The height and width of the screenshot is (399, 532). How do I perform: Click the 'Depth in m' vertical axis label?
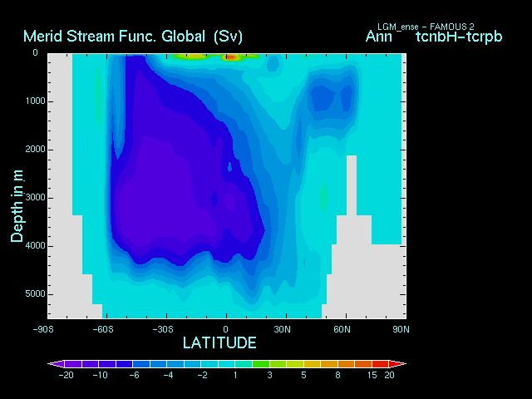click(x=17, y=206)
